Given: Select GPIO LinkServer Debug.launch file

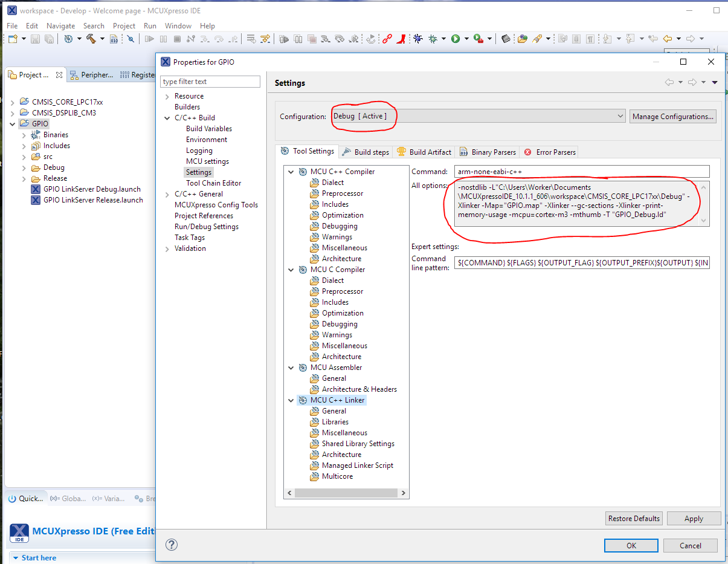Looking at the screenshot, I should coord(92,189).
